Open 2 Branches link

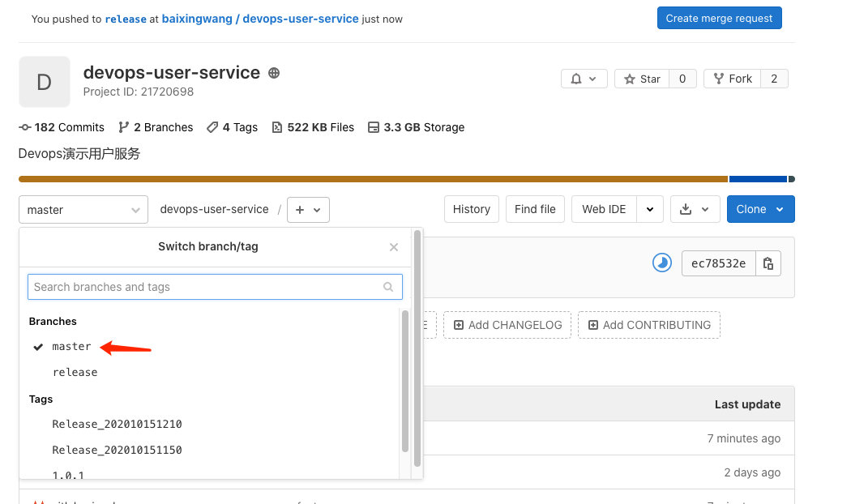(156, 127)
